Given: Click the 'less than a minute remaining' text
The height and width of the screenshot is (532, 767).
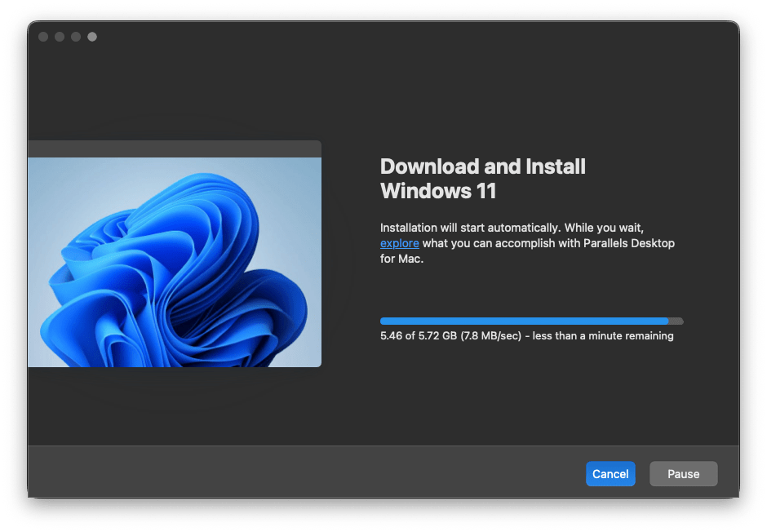Looking at the screenshot, I should [x=603, y=336].
